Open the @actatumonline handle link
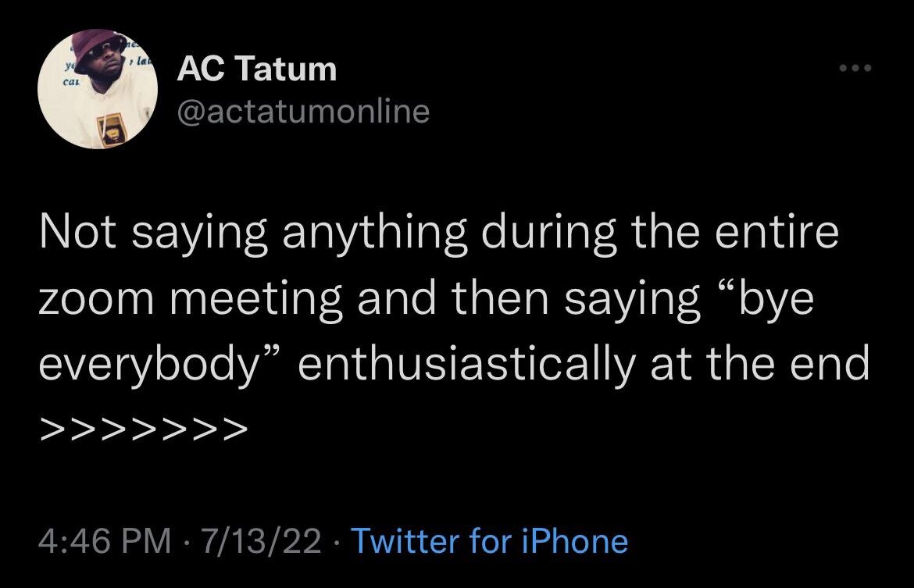 (x=303, y=112)
